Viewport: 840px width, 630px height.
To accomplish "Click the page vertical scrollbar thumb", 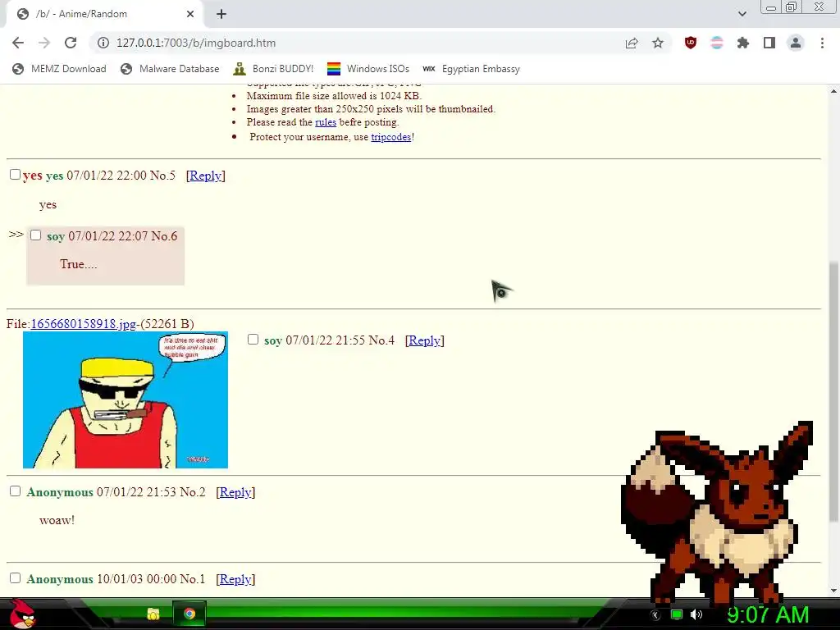I will 834,391.
